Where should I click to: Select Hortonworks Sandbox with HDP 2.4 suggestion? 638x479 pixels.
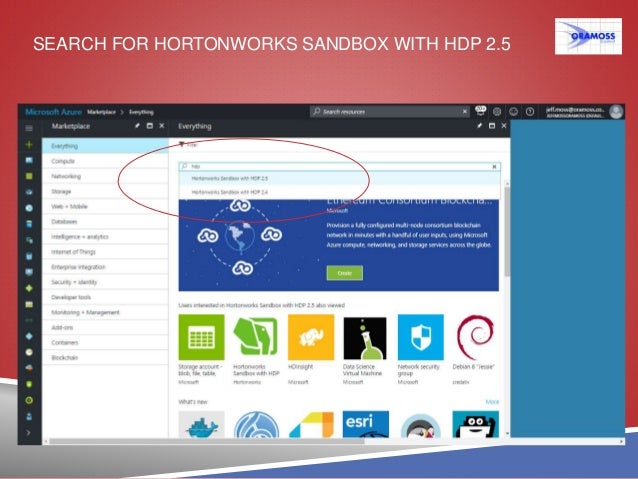(x=339, y=192)
